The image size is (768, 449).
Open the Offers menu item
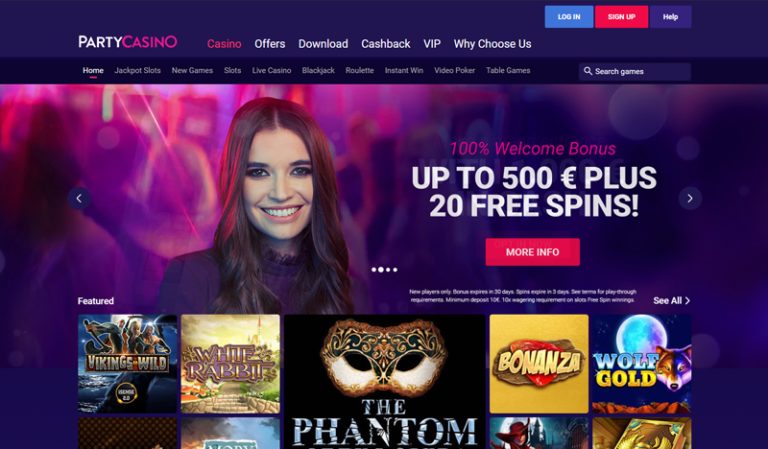coord(269,44)
